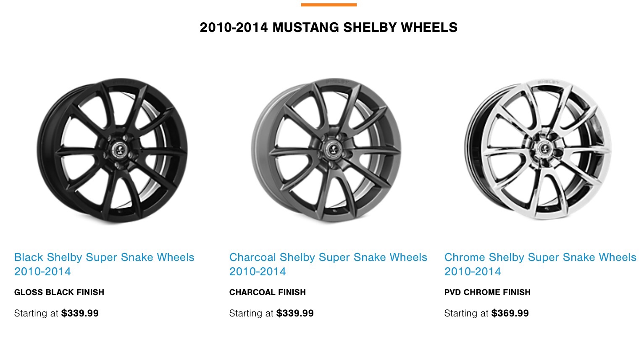Screen dimensions: 644x340
Task: Click the orange divider bar above heading
Action: pyautogui.click(x=329, y=5)
